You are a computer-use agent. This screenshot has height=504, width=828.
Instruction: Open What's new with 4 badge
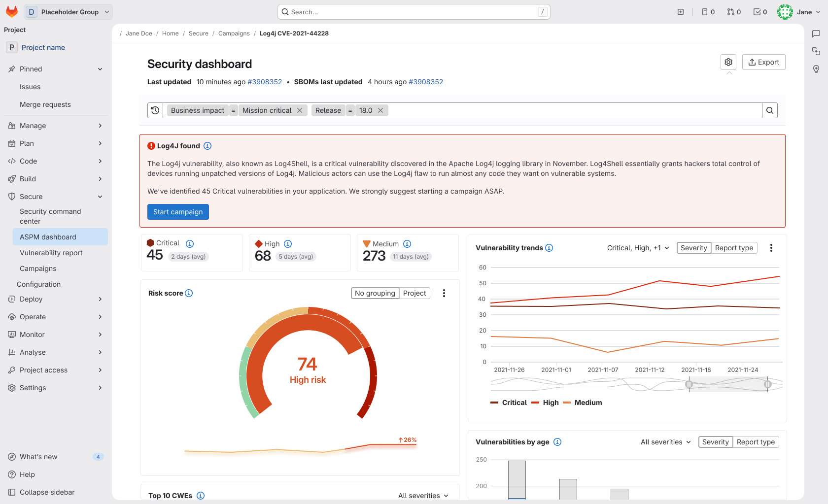point(56,457)
